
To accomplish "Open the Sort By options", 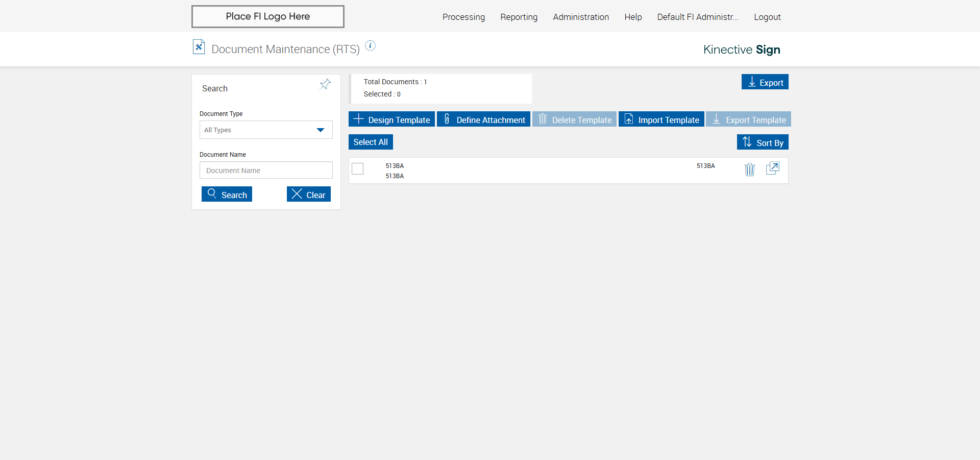I will [x=763, y=142].
